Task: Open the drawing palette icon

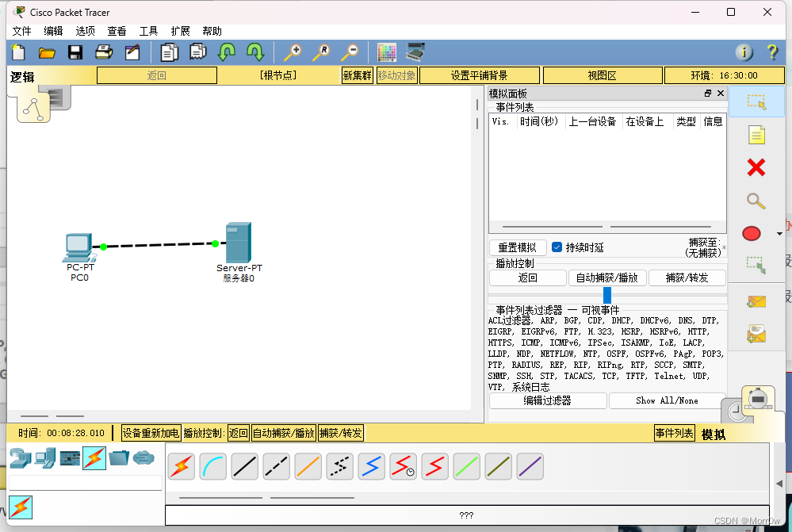Action: [386, 52]
